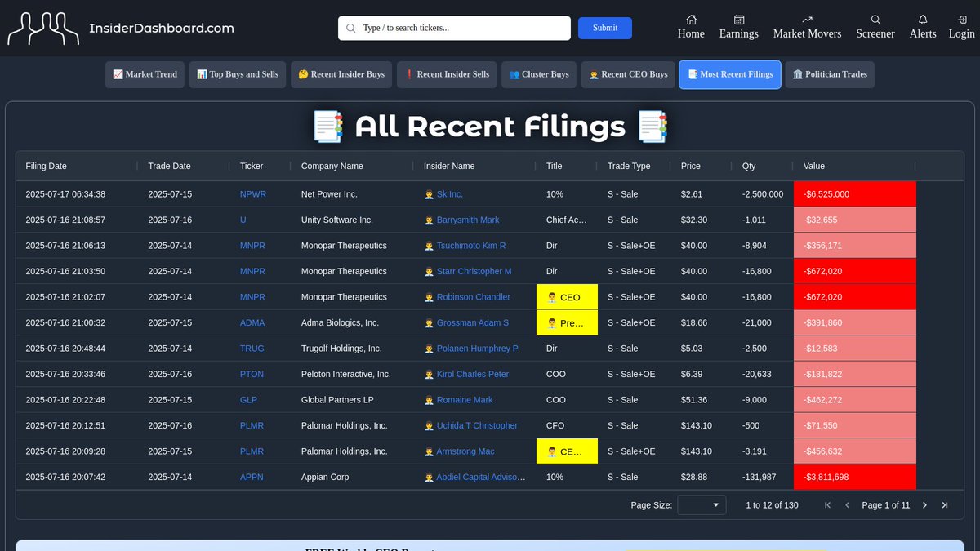The height and width of the screenshot is (551, 980).
Task: Click the yellow title badge for Grossman Adam S
Action: 567,322
